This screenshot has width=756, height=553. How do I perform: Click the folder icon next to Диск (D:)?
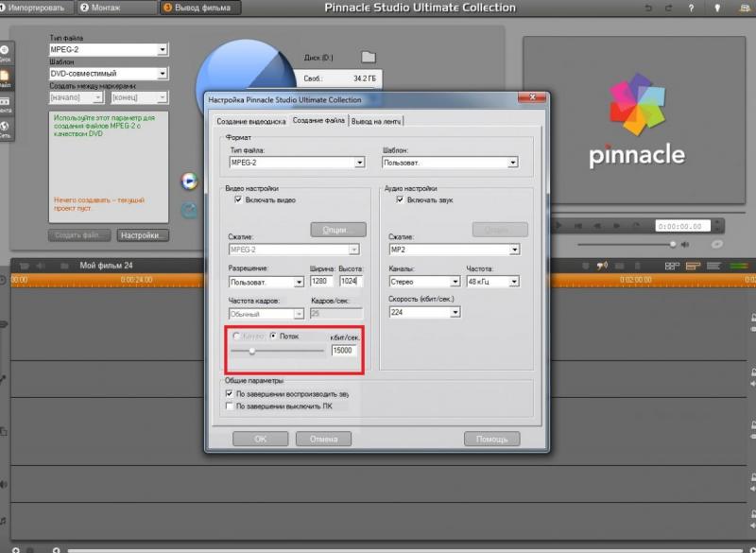click(369, 57)
